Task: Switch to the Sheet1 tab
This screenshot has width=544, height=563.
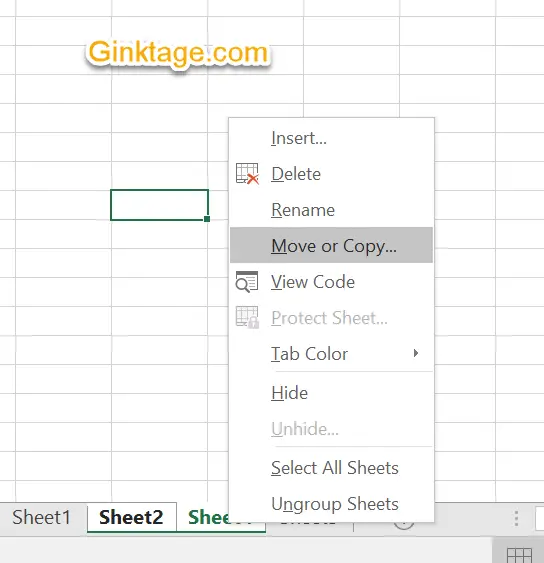Action: pos(42,517)
